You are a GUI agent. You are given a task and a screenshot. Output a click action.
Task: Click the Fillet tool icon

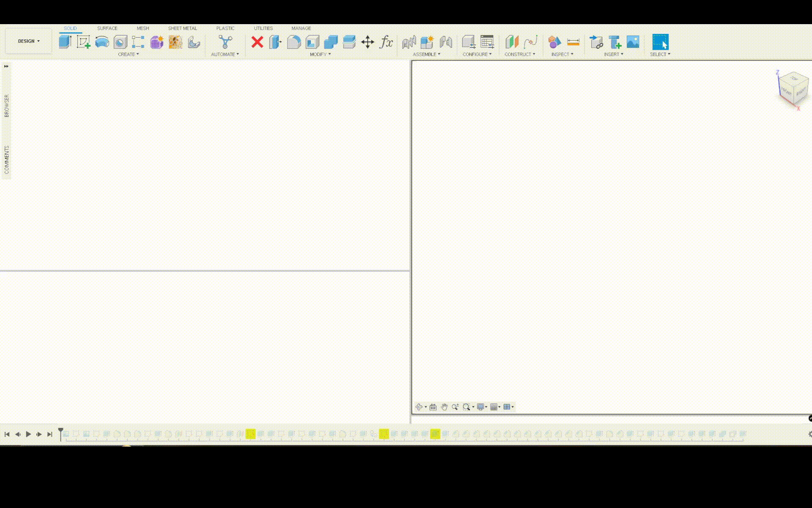[294, 42]
